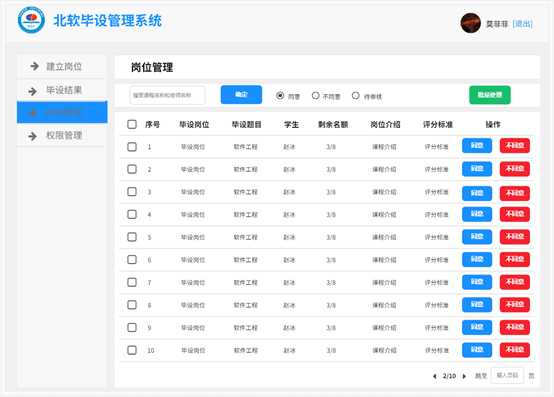Click the red action button in row 2

tap(514, 169)
